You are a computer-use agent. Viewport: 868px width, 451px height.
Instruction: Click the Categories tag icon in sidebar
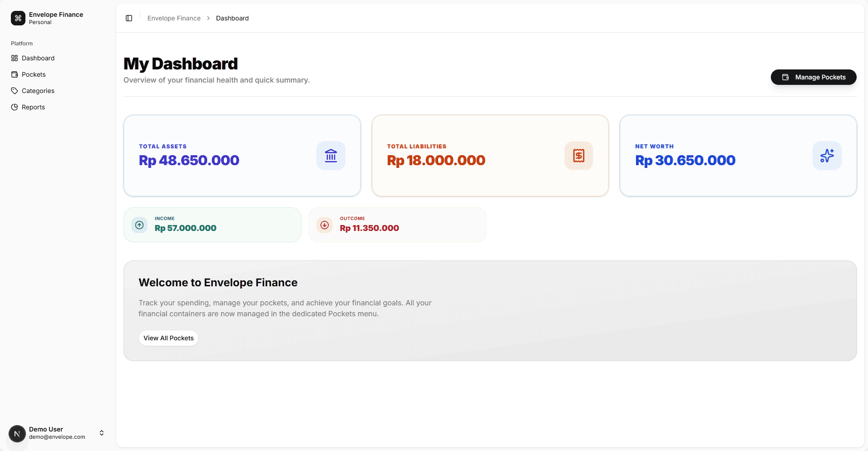pyautogui.click(x=15, y=91)
